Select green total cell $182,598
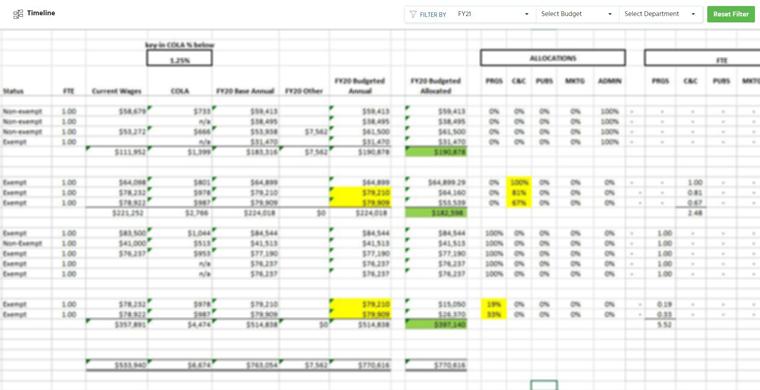Viewport: 760px width, 390px height. (x=436, y=213)
